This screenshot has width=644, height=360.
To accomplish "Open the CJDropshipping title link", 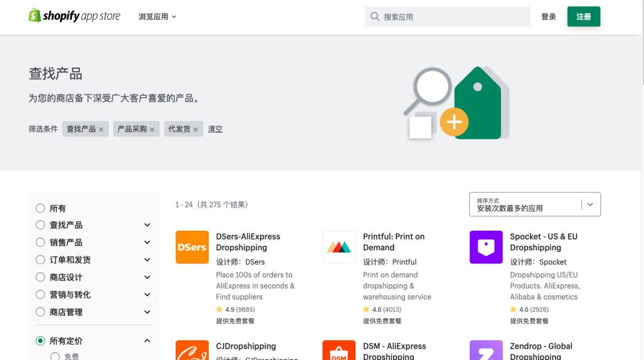I will (x=246, y=346).
